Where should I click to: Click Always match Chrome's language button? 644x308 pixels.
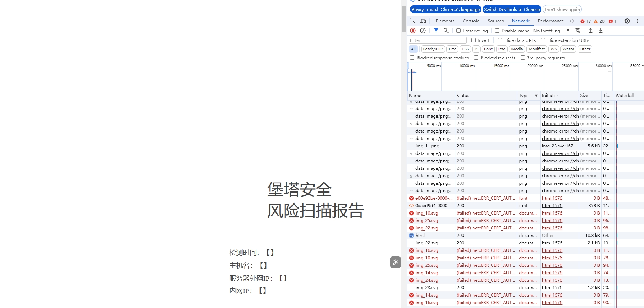445,10
